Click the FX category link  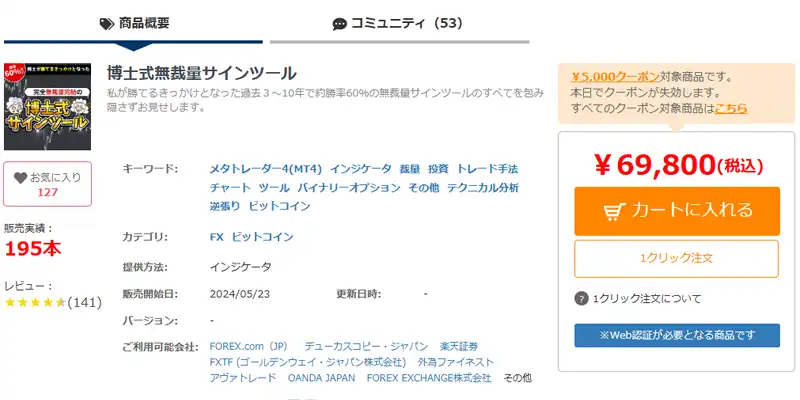(x=217, y=237)
